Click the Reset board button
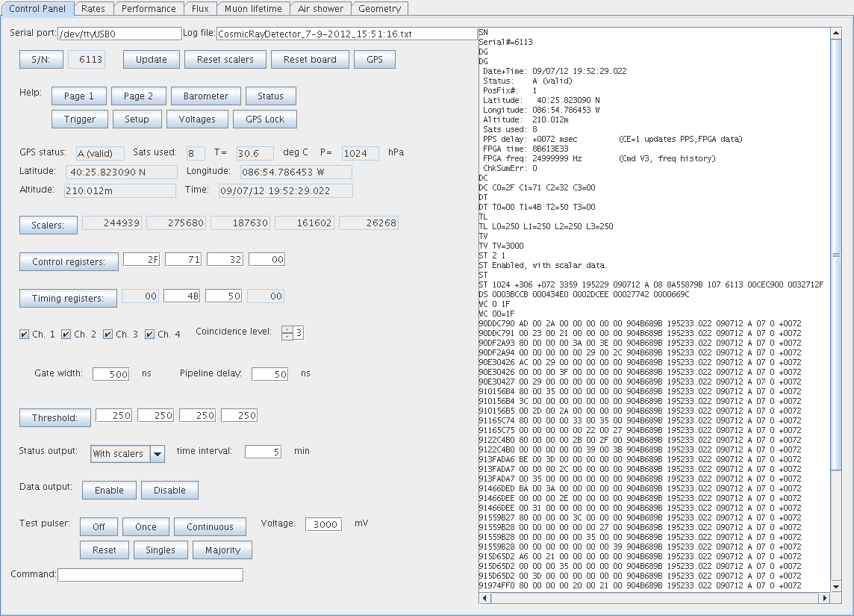 tap(310, 60)
